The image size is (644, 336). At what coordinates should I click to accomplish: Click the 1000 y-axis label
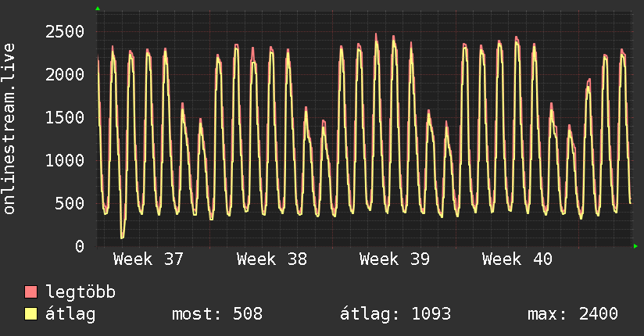pos(65,160)
